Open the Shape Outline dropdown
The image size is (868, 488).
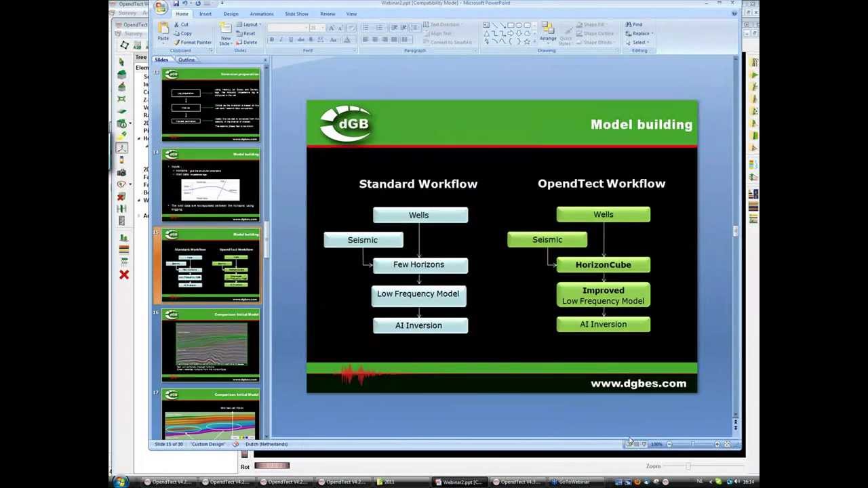[595, 33]
